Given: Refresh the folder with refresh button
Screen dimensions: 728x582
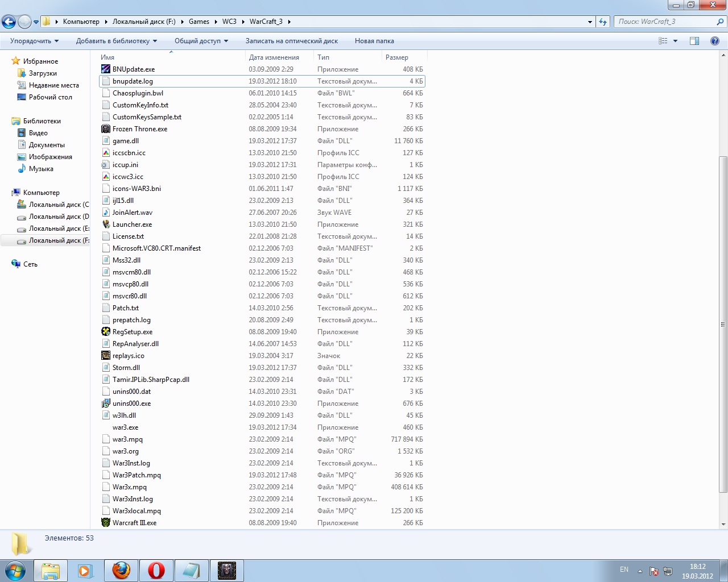Looking at the screenshot, I should [x=603, y=22].
